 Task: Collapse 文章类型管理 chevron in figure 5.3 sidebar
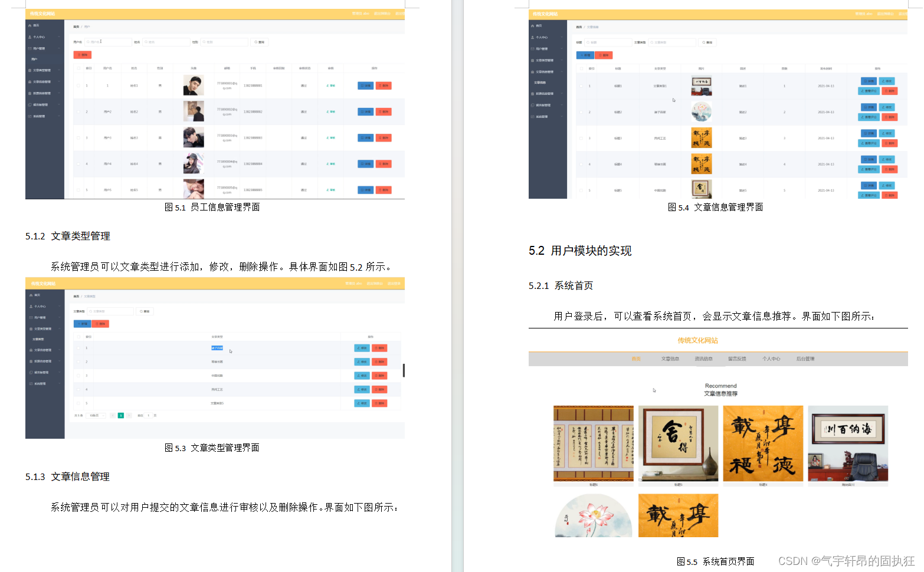(x=60, y=328)
